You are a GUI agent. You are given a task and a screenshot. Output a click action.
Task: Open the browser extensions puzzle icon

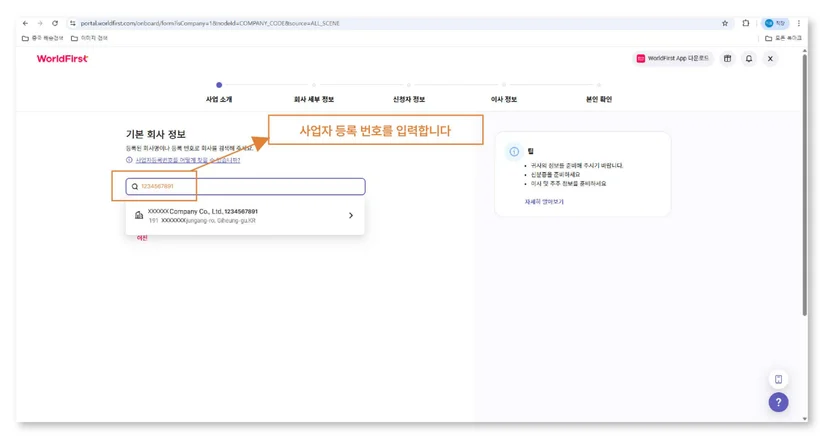pos(746,23)
